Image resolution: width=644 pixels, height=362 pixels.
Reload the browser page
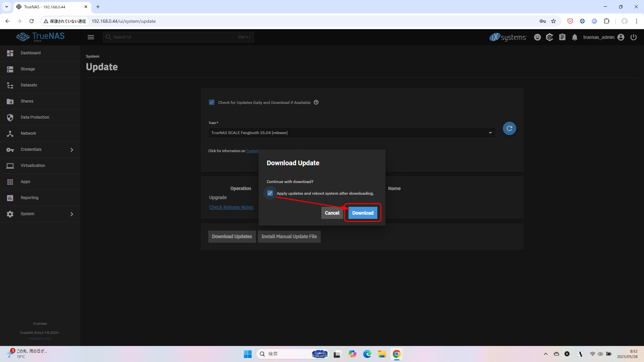pyautogui.click(x=32, y=21)
